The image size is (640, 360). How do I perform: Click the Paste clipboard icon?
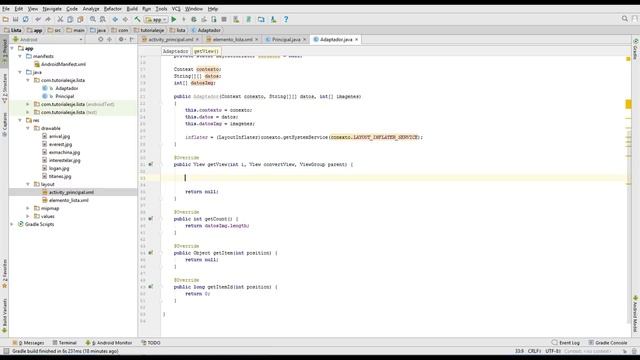coord(80,19)
